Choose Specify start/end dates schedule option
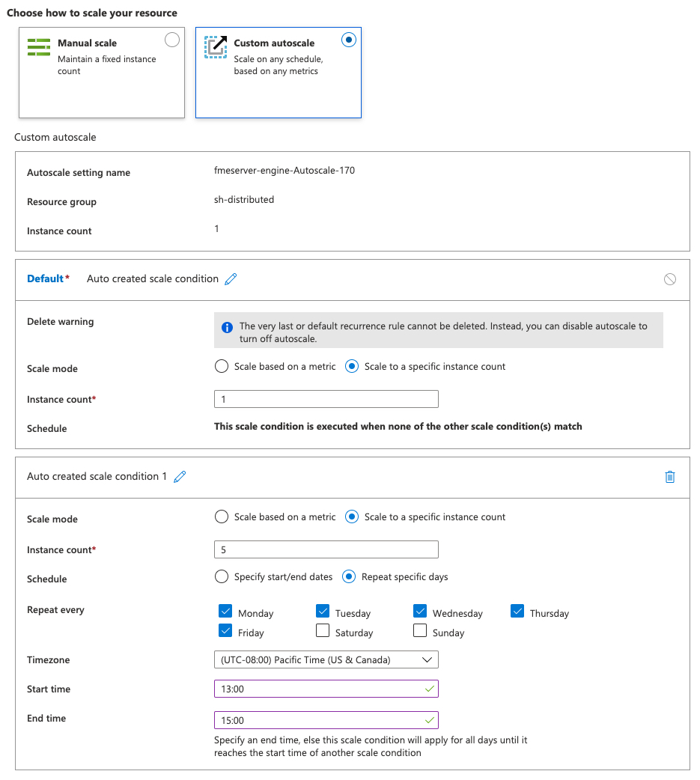700x780 pixels. [x=222, y=576]
